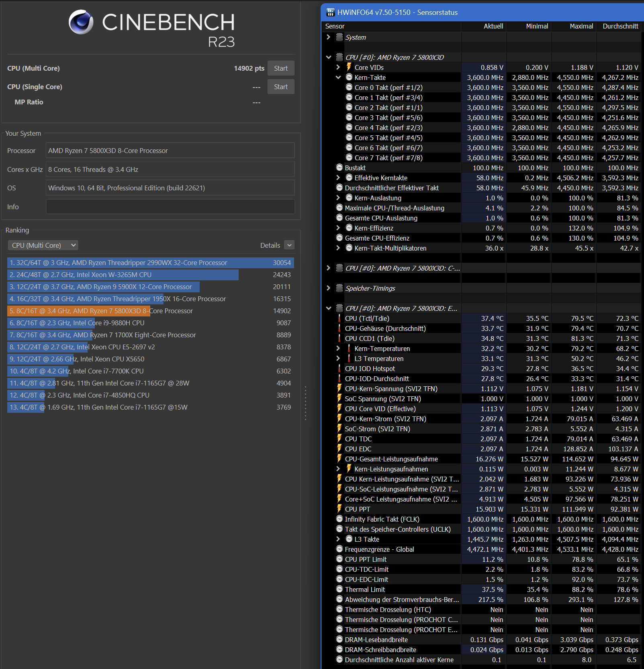Click the CPU EDC lightning icon

pos(339,449)
